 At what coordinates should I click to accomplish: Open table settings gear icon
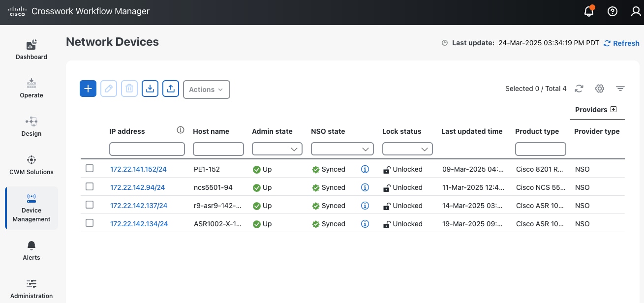click(599, 89)
